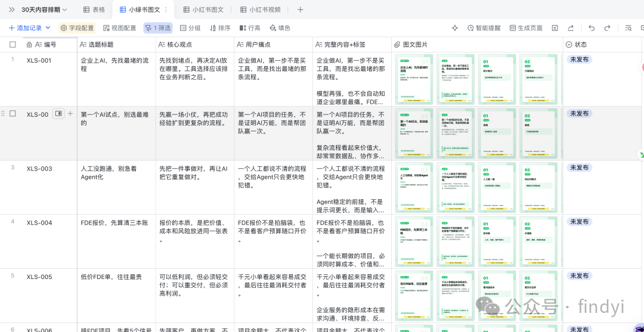Expand the 添加记录 dropdown arrow

48,28
